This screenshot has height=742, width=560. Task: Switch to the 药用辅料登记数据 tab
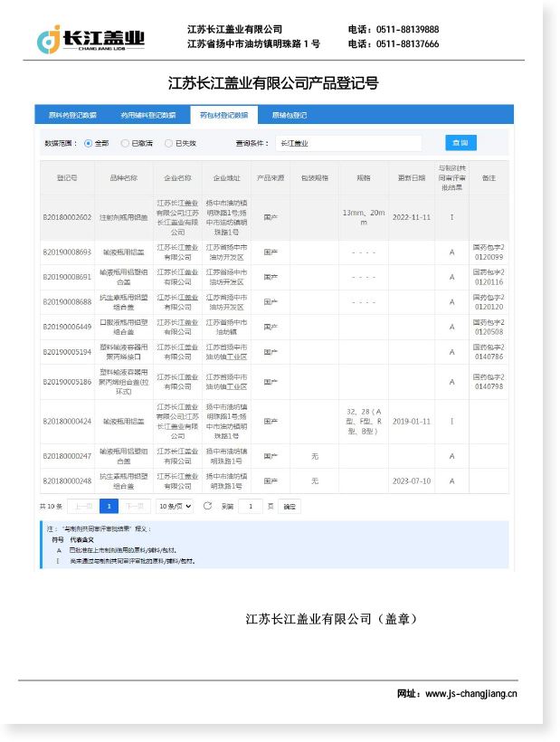(x=147, y=115)
